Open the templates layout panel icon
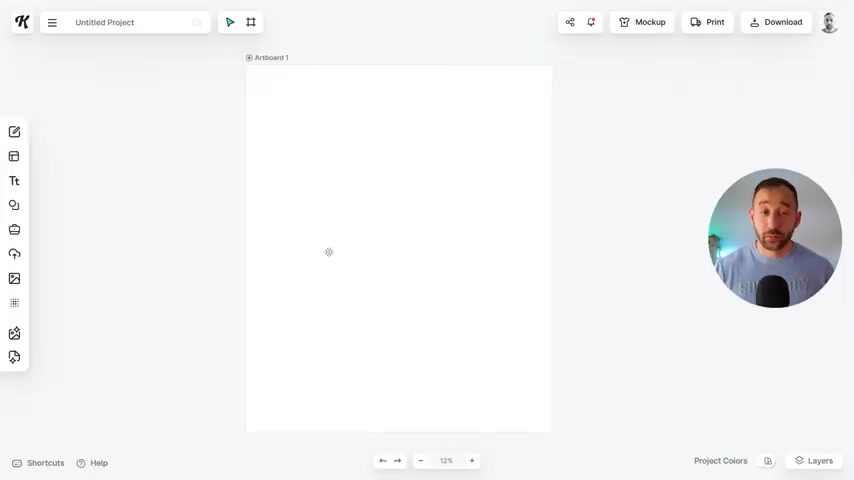 click(14, 156)
